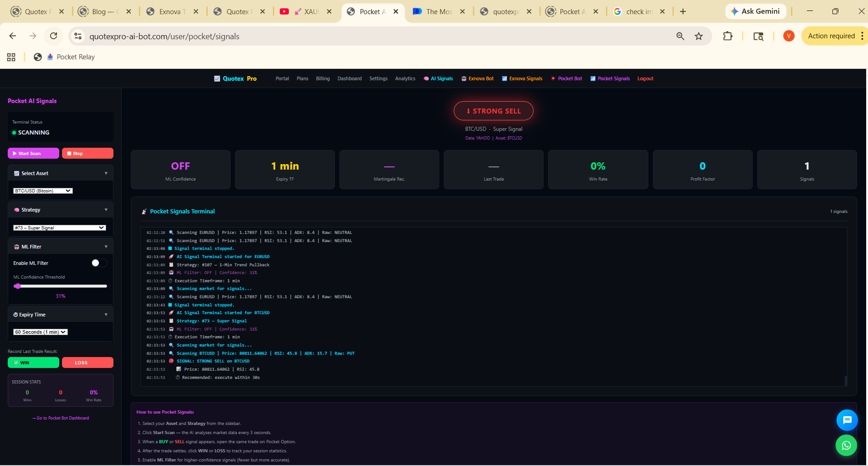This screenshot has width=868, height=466.
Task: Click the 'Recommended: execute within 30s' log line
Action: pos(221,378)
